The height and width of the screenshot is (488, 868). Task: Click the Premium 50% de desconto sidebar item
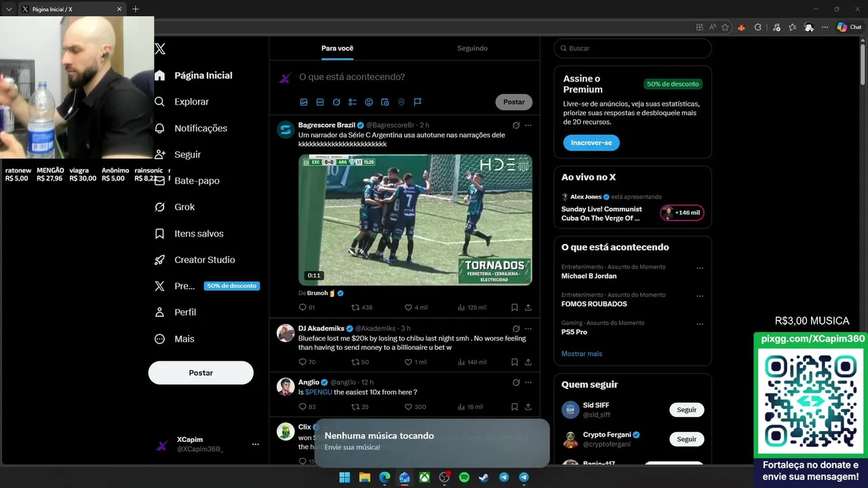pyautogui.click(x=207, y=286)
